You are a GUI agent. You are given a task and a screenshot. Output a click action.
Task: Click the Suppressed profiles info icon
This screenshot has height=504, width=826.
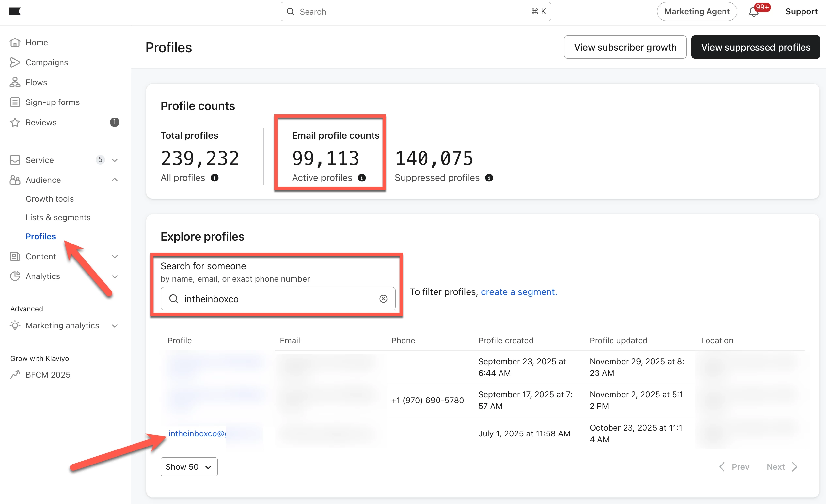(x=489, y=178)
